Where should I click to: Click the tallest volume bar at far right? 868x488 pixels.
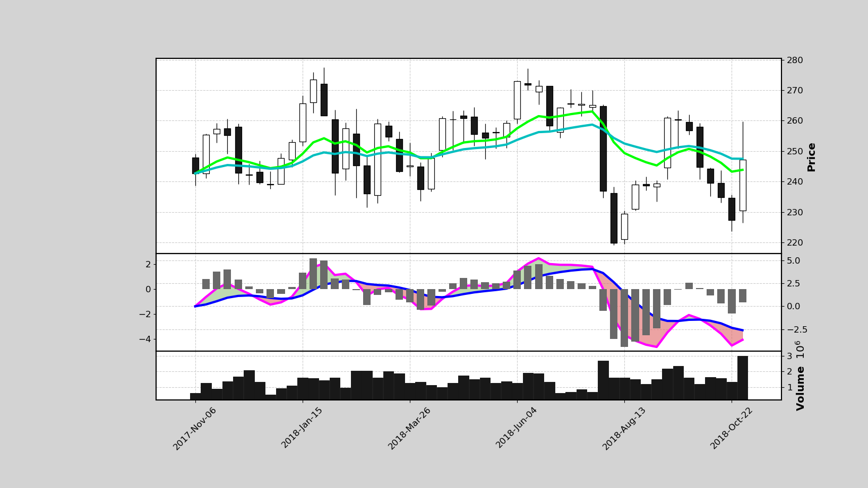click(743, 378)
